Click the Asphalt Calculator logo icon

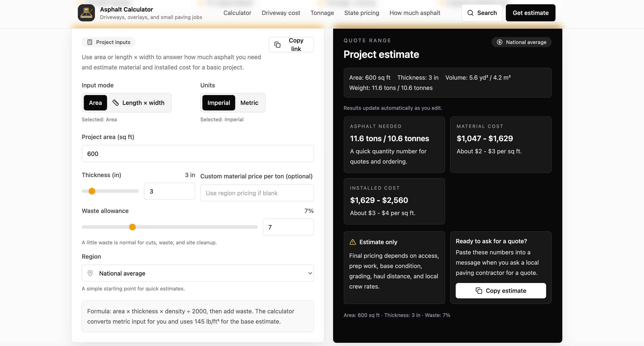pos(86,13)
